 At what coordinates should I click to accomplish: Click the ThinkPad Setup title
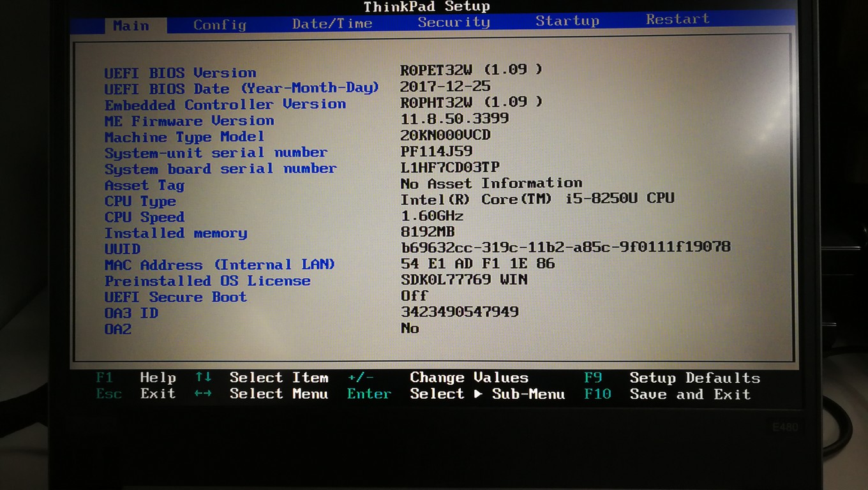click(427, 7)
